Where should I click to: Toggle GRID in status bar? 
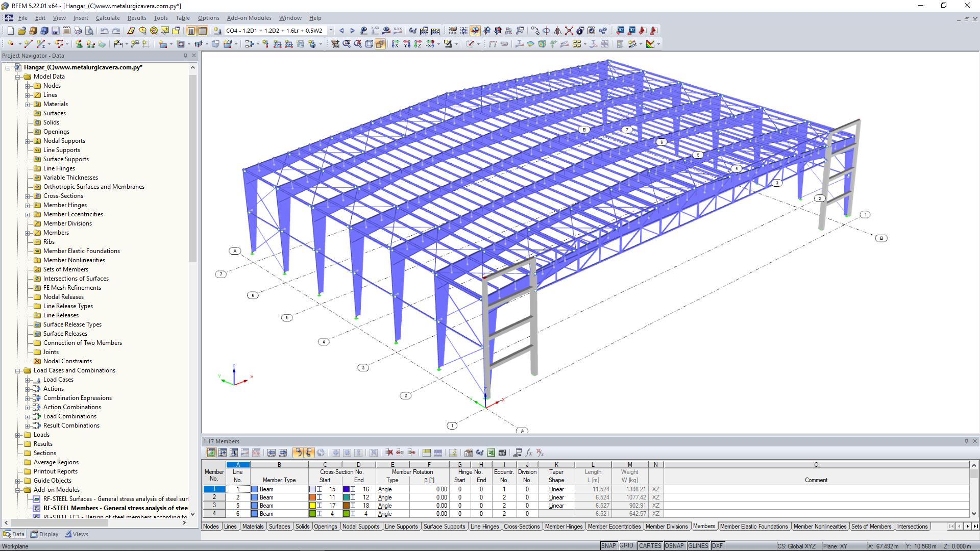click(626, 546)
